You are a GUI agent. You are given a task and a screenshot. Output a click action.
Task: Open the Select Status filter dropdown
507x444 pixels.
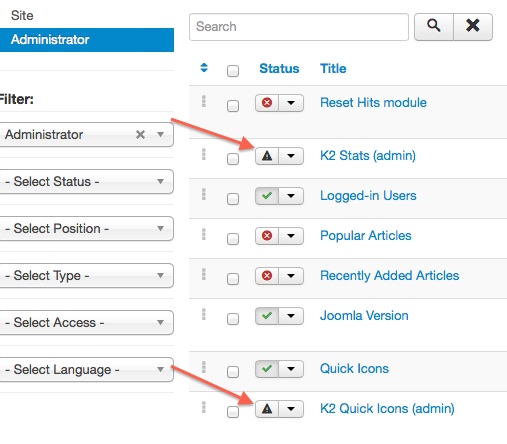tap(86, 182)
